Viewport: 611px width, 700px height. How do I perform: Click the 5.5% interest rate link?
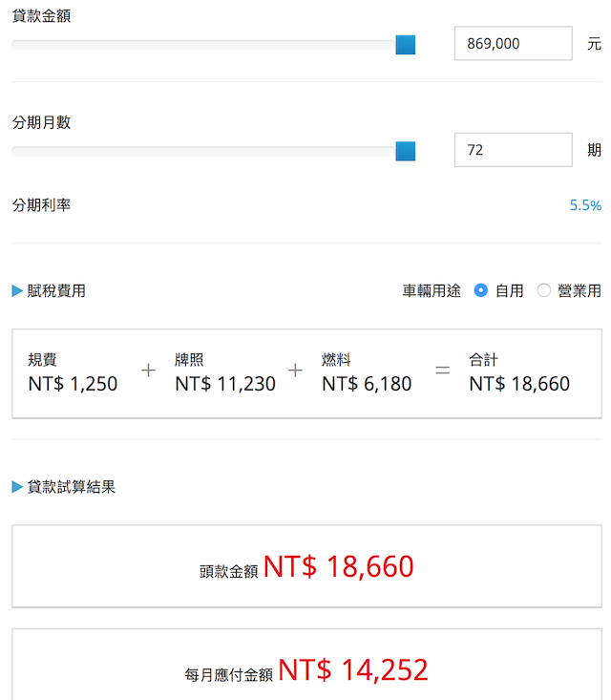coord(585,205)
